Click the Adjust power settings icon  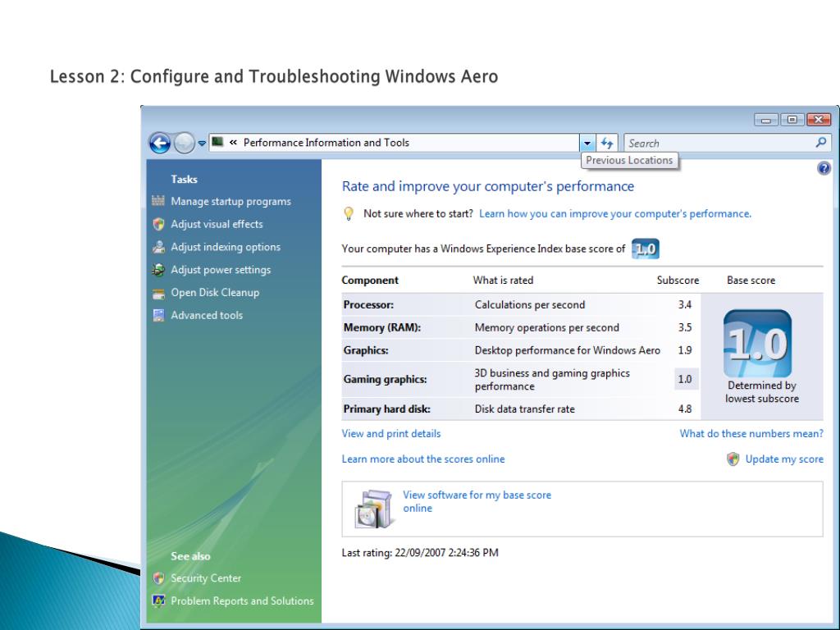tap(158, 270)
